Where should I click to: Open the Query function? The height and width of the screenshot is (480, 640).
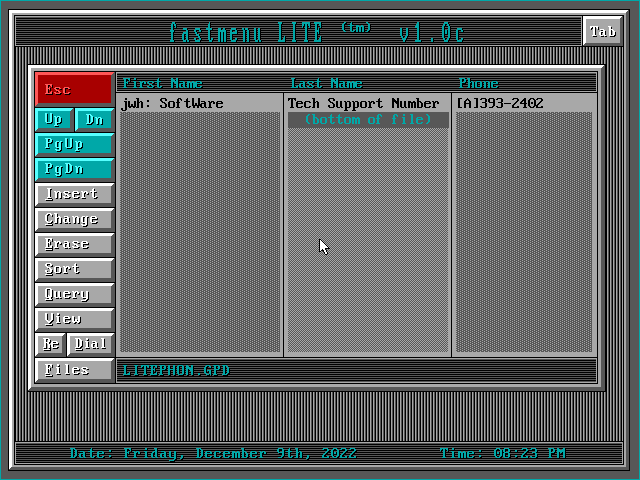74,294
